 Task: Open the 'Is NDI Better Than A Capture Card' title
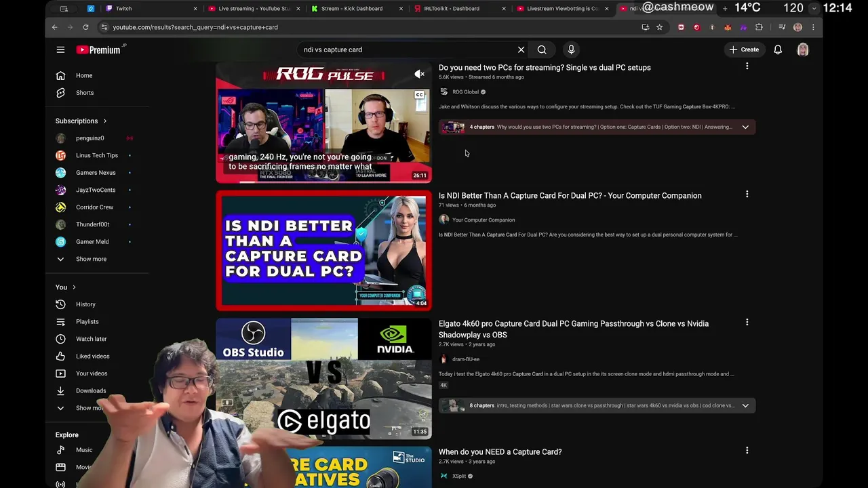tap(570, 196)
